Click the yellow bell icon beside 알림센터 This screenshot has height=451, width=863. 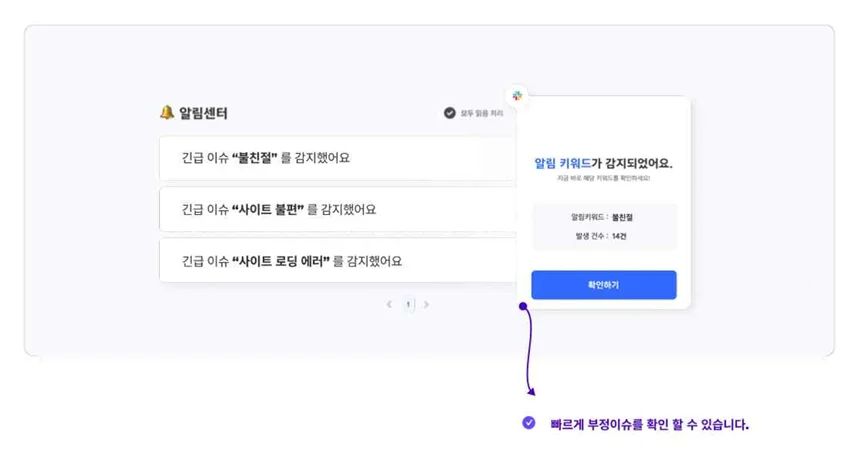pyautogui.click(x=167, y=113)
